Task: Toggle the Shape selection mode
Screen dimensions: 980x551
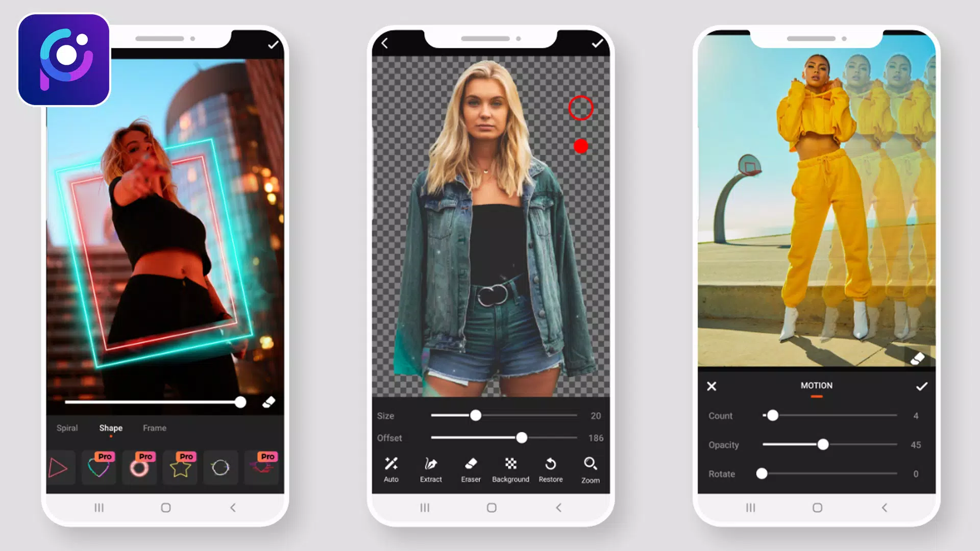Action: point(110,428)
